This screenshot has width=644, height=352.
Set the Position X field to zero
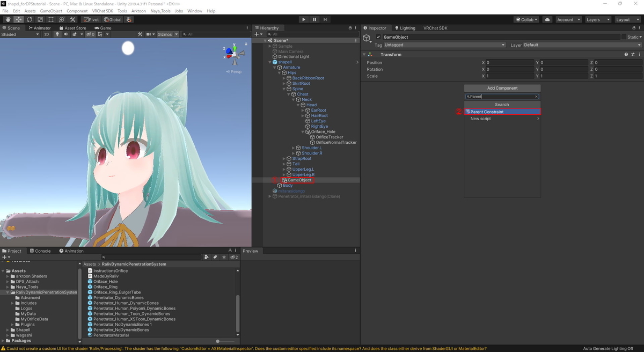pyautogui.click(x=509, y=62)
